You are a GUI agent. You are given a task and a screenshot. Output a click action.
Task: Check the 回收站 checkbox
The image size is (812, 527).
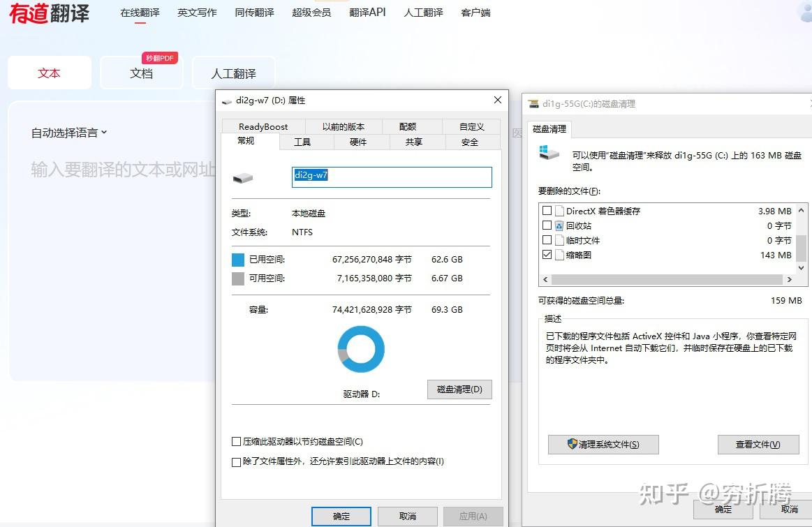[547, 225]
